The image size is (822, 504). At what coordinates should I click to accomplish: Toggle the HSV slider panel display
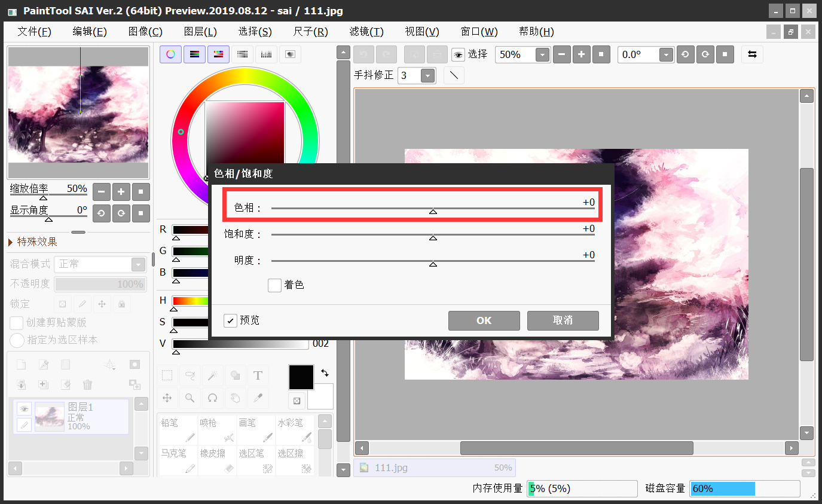tap(218, 54)
